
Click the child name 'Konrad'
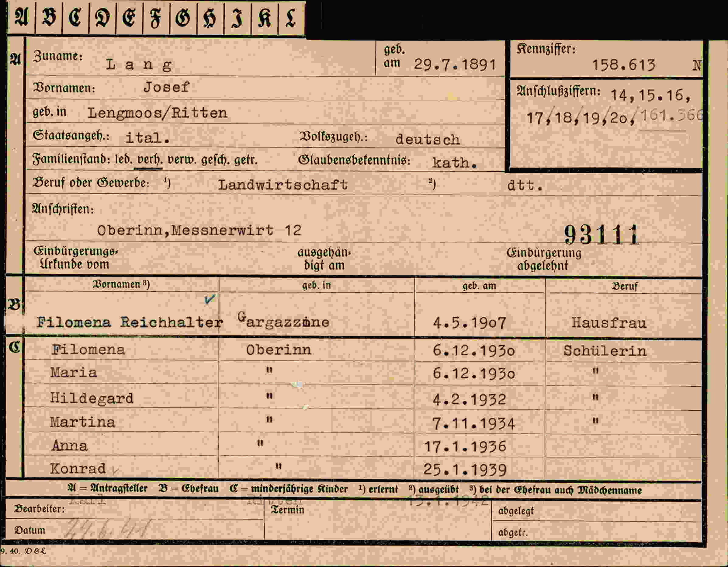tap(78, 469)
